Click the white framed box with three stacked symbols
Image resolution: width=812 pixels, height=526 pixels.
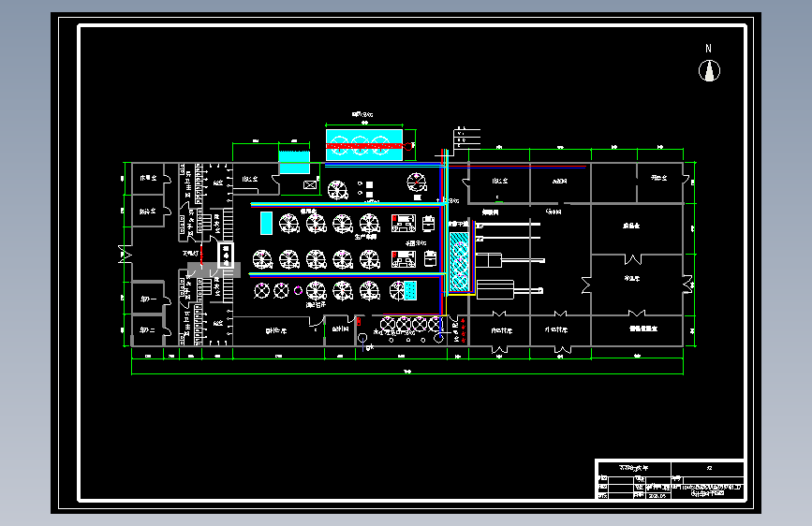pyautogui.click(x=226, y=256)
